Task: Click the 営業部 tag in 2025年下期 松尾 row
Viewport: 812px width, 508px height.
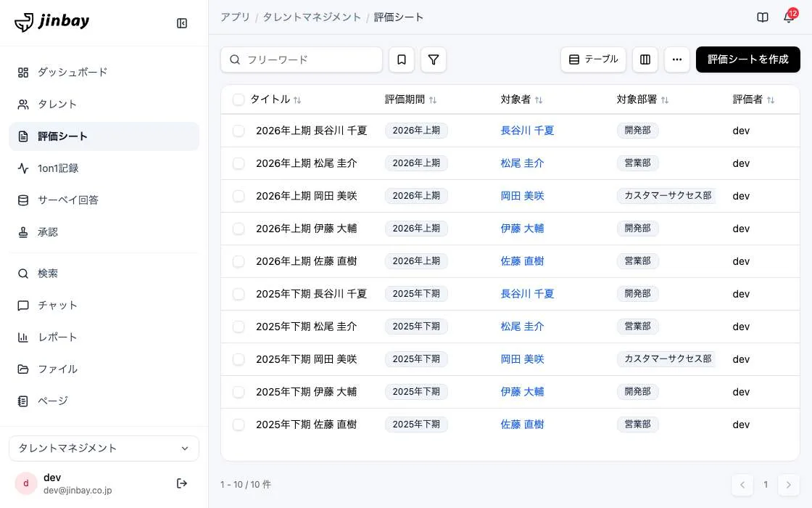Action: pyautogui.click(x=637, y=327)
